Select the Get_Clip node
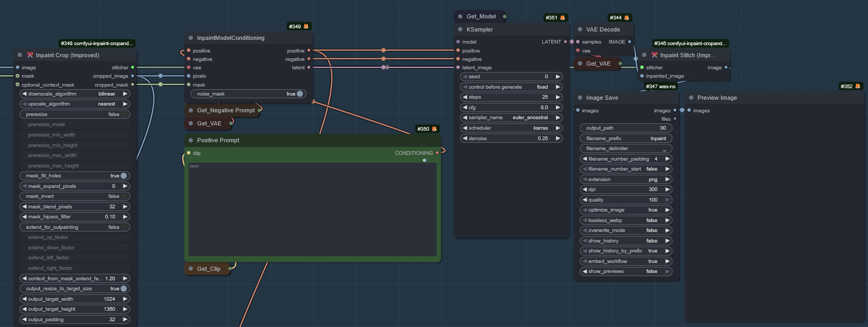The width and height of the screenshot is (868, 327). pyautogui.click(x=209, y=269)
